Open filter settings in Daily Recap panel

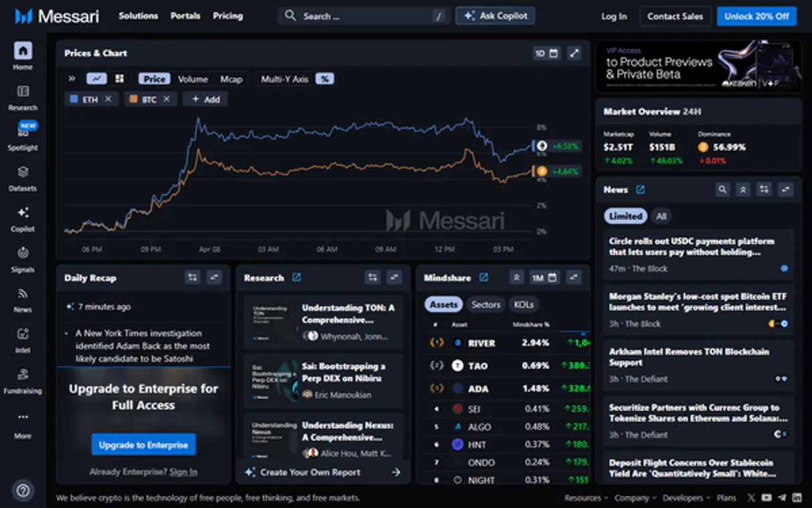193,277
